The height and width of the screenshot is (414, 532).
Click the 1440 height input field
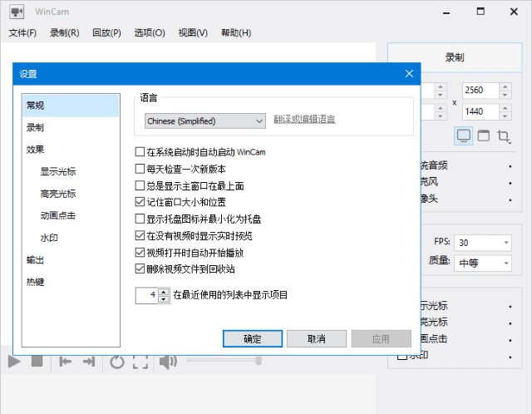480,112
